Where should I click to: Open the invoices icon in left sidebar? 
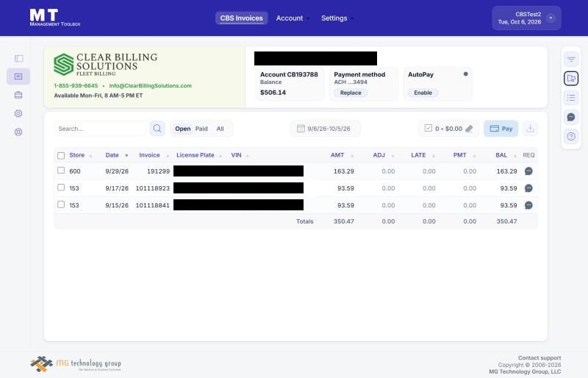point(18,76)
